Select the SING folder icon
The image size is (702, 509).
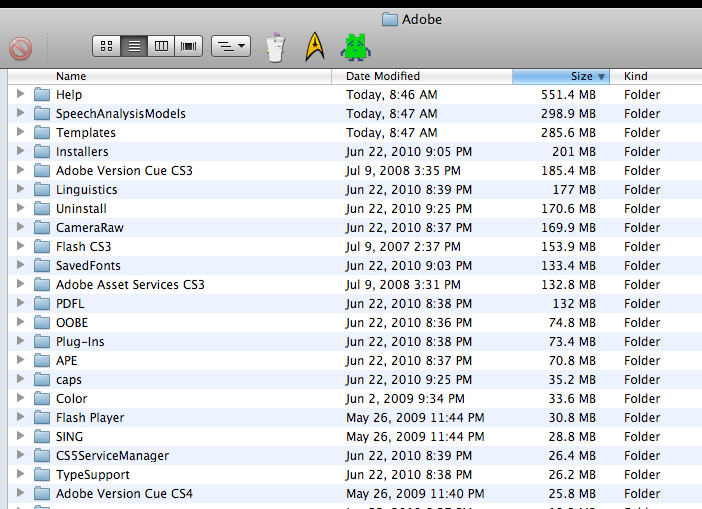(42, 436)
